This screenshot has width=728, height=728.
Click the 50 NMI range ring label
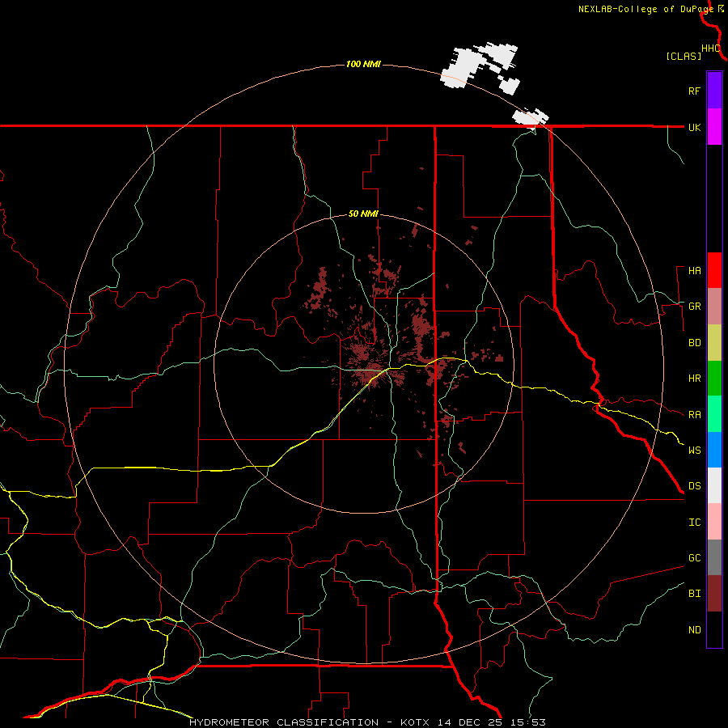(x=363, y=214)
